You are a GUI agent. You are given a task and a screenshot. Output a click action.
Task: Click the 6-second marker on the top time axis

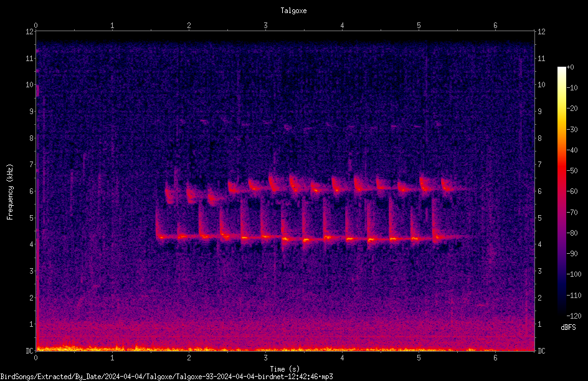[x=495, y=26]
